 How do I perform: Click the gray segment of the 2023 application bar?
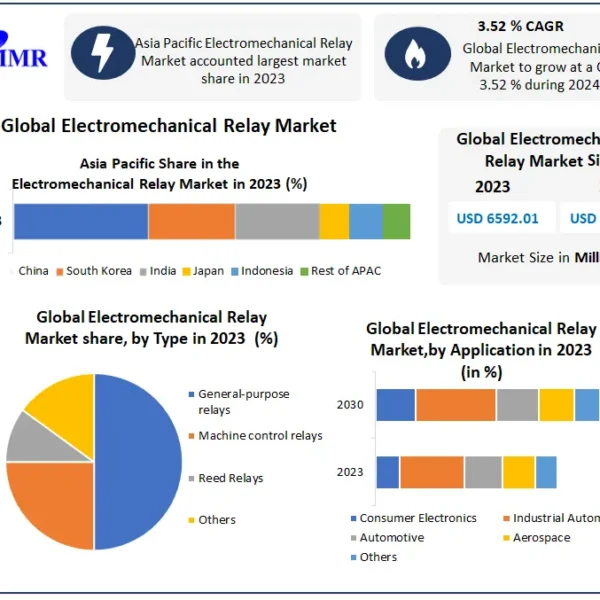483,472
